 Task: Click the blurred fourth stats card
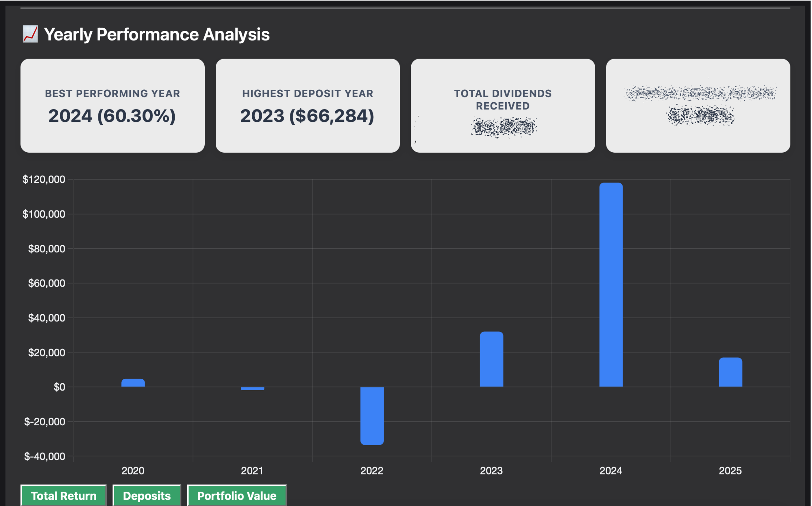698,106
